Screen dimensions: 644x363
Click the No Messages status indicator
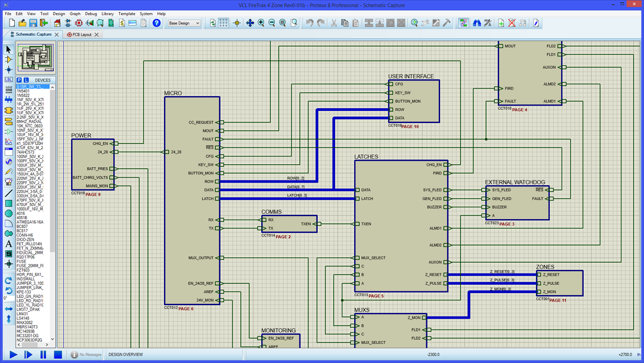click(x=86, y=355)
